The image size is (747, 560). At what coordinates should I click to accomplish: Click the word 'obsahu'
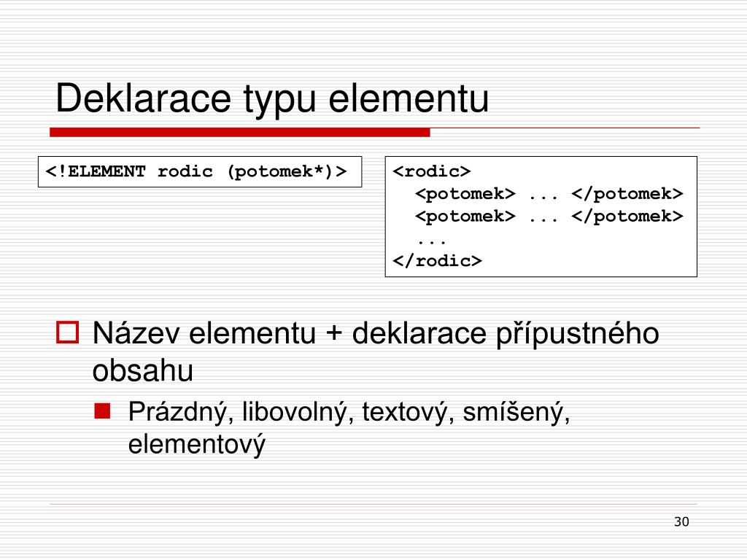pyautogui.click(x=142, y=370)
